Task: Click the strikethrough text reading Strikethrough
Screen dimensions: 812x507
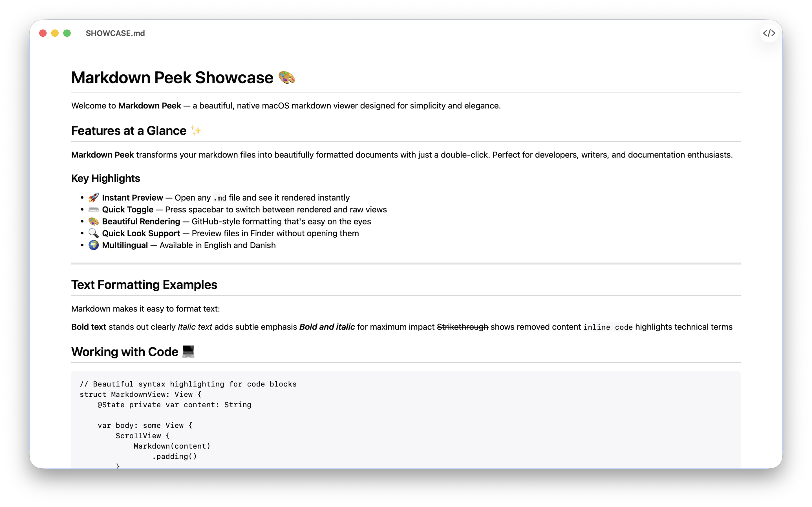Action: click(x=462, y=327)
